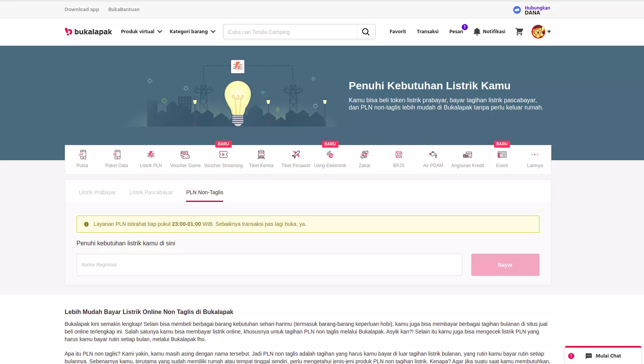Focus the Nomor Registrasi input field
The height and width of the screenshot is (364, 644).
tap(269, 265)
